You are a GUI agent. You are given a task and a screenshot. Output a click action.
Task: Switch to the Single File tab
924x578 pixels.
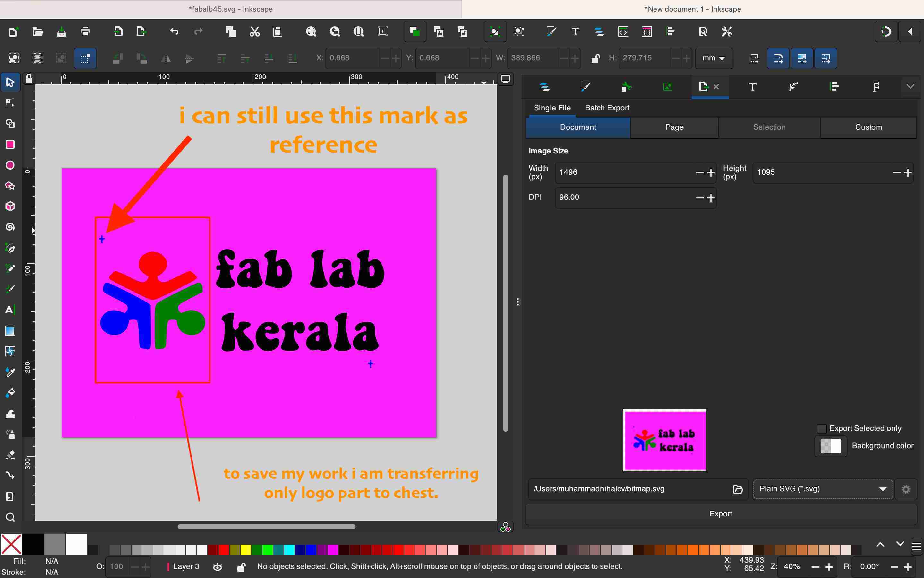pos(552,108)
